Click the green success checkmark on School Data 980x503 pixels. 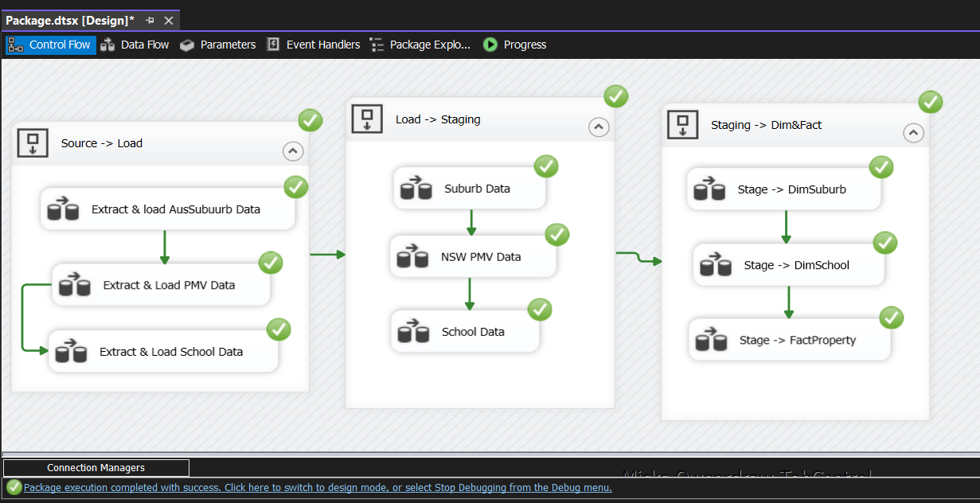tap(540, 310)
